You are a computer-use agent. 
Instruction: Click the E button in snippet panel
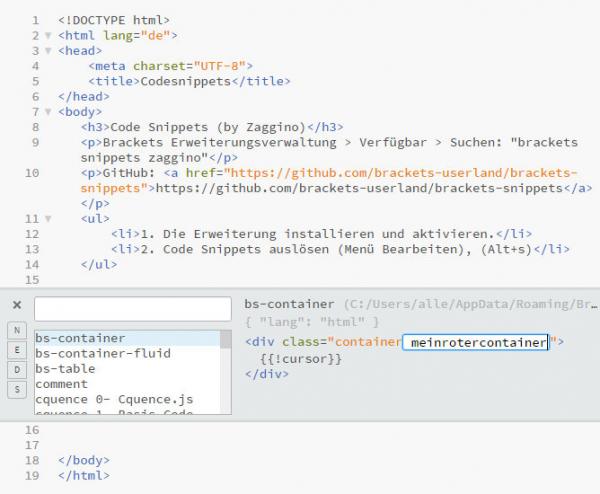click(17, 350)
